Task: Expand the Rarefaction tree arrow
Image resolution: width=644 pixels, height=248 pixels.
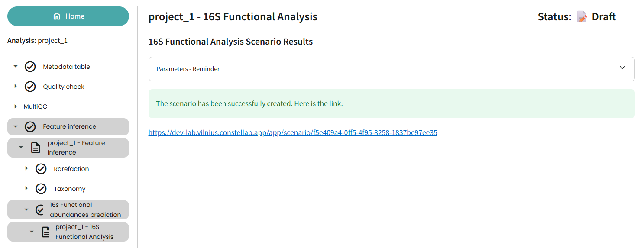Action: click(x=26, y=168)
